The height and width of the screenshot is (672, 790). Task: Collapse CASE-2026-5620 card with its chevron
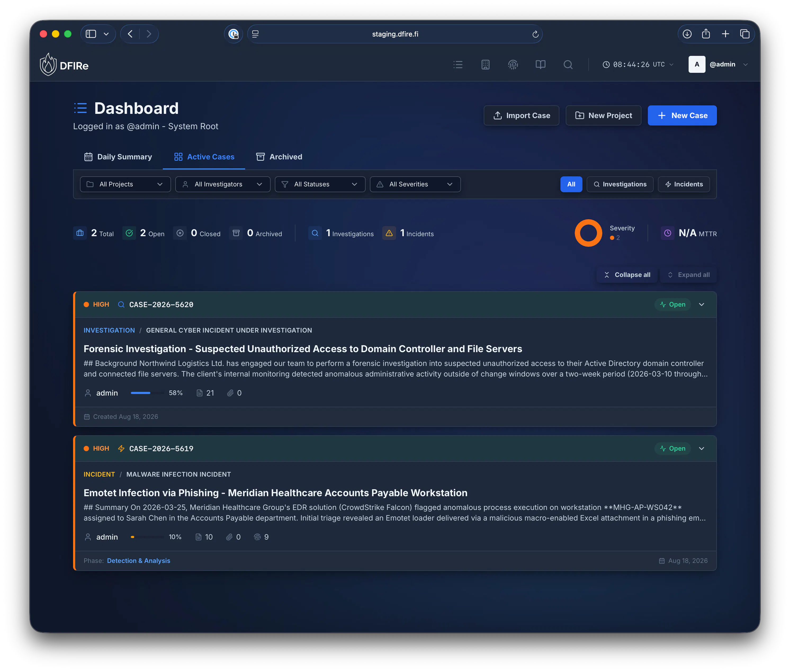point(702,304)
